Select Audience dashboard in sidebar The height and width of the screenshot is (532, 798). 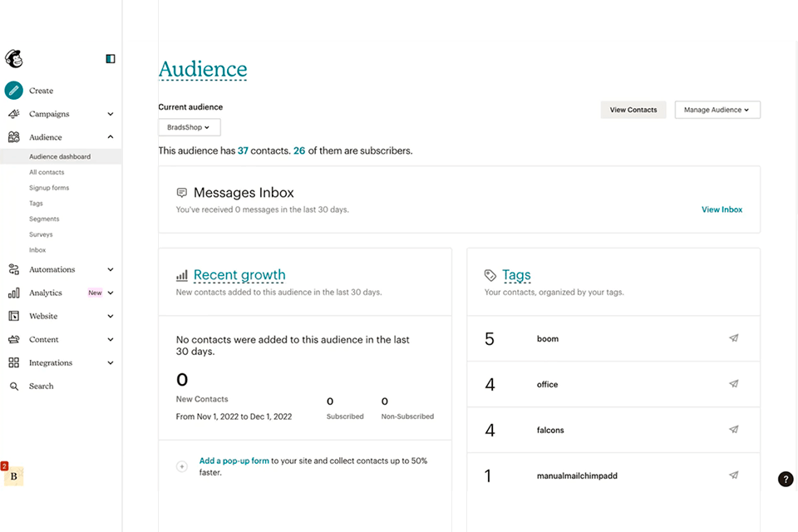coord(61,157)
